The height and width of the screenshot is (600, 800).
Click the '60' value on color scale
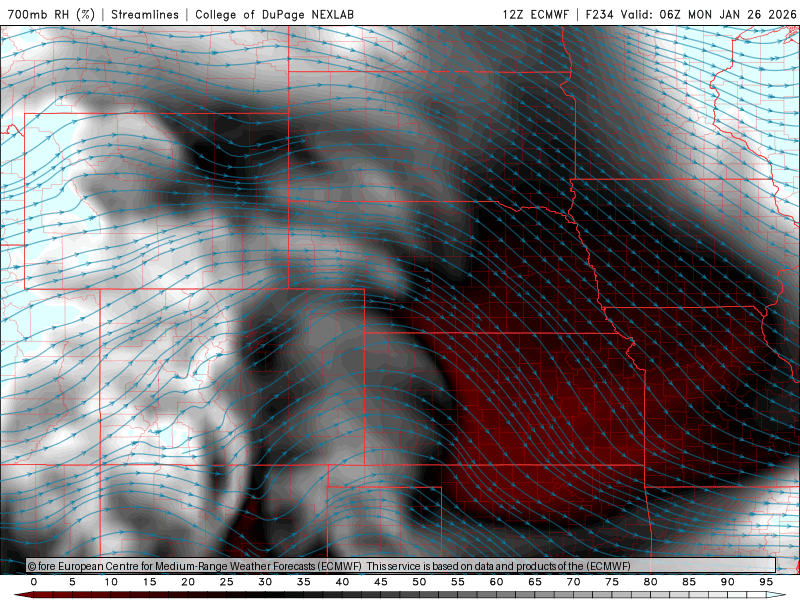click(x=496, y=582)
